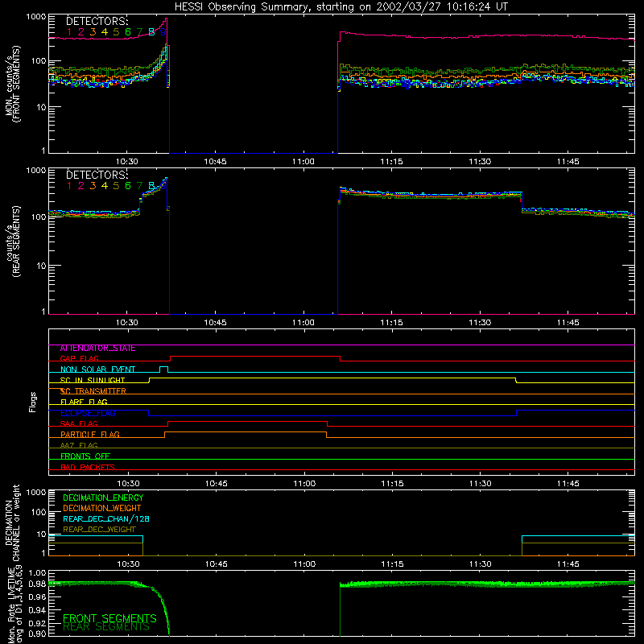The height and width of the screenshot is (644, 644).
Task: Select the NON_SOLAR_EVENT flag label
Action: tap(97, 369)
